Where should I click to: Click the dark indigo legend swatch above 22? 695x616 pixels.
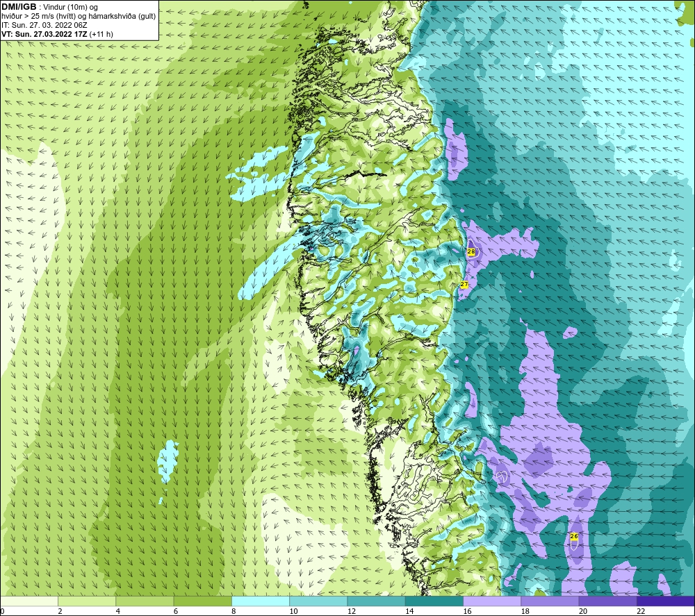tap(666, 601)
